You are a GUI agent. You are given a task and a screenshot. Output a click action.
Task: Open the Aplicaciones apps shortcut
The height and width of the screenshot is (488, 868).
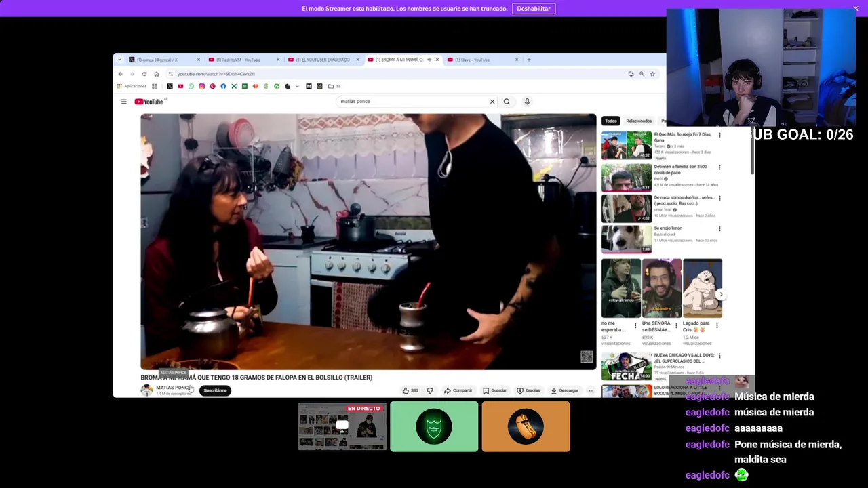tap(132, 86)
